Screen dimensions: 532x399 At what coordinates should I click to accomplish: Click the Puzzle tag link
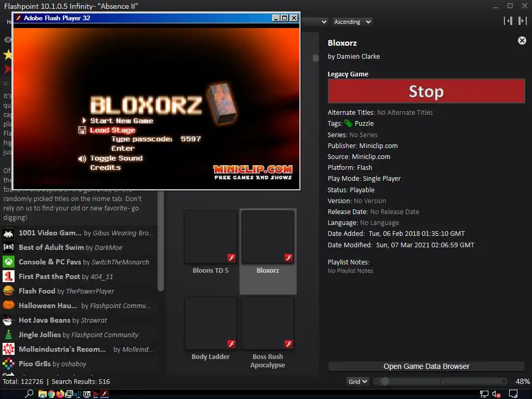pyautogui.click(x=364, y=124)
